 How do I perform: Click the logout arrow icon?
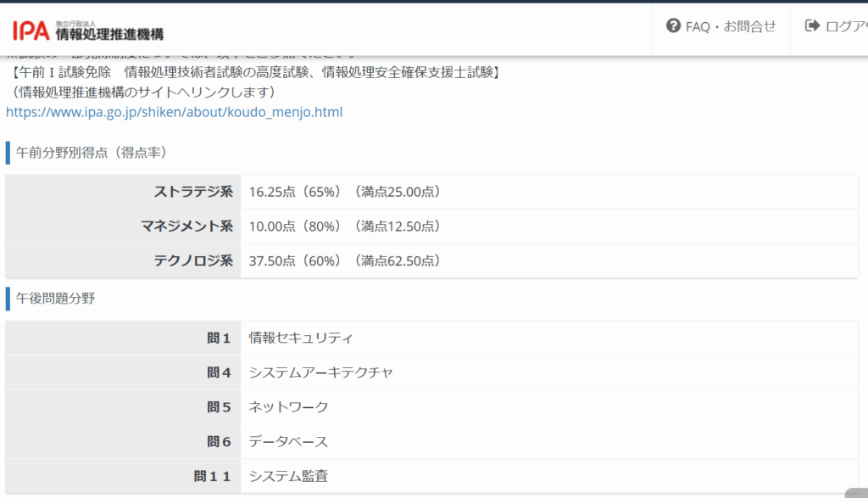(x=812, y=25)
